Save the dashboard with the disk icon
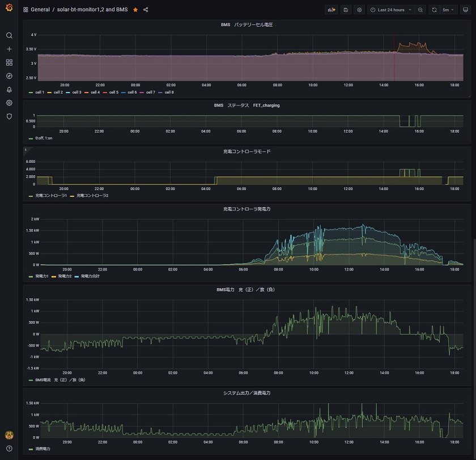The image size is (476, 460). (346, 10)
